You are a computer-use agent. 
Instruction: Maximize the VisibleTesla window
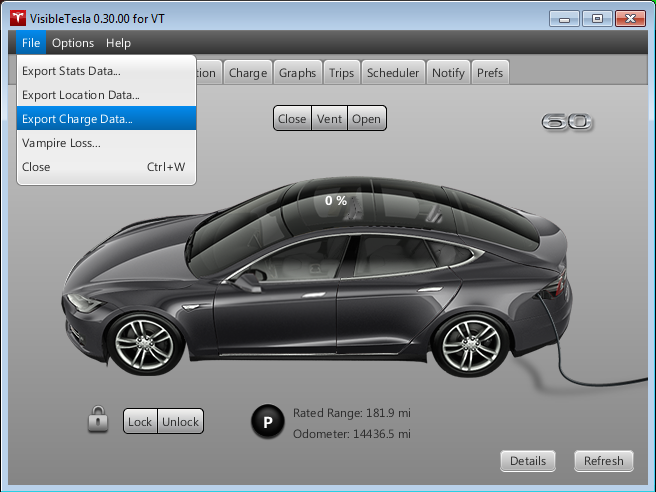coord(597,19)
